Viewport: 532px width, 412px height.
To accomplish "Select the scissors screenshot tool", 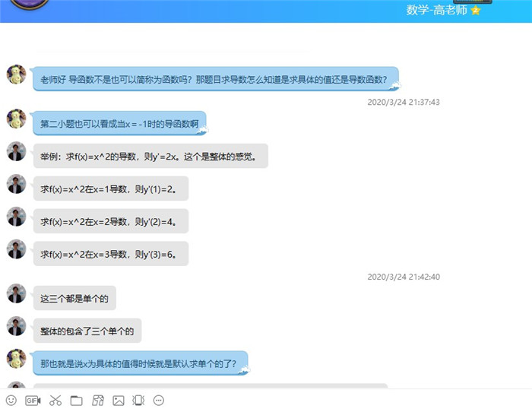I will [55, 400].
